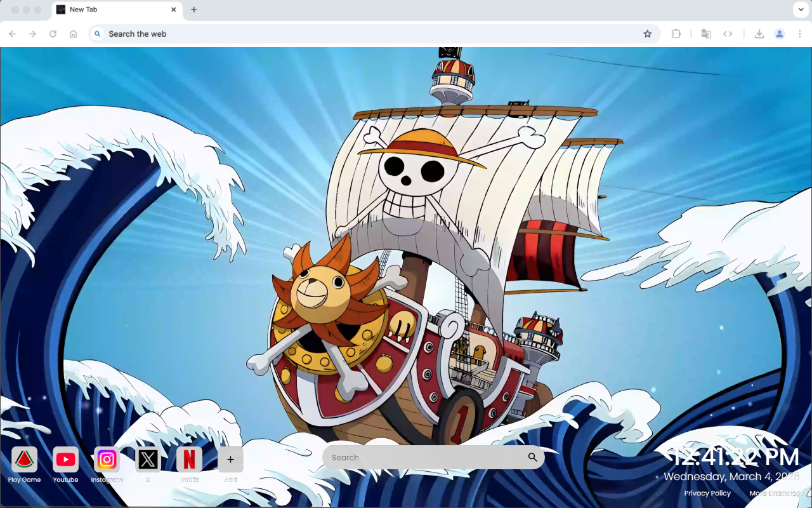Reload the current page
Screen dimensions: 812x508
[x=53, y=34]
